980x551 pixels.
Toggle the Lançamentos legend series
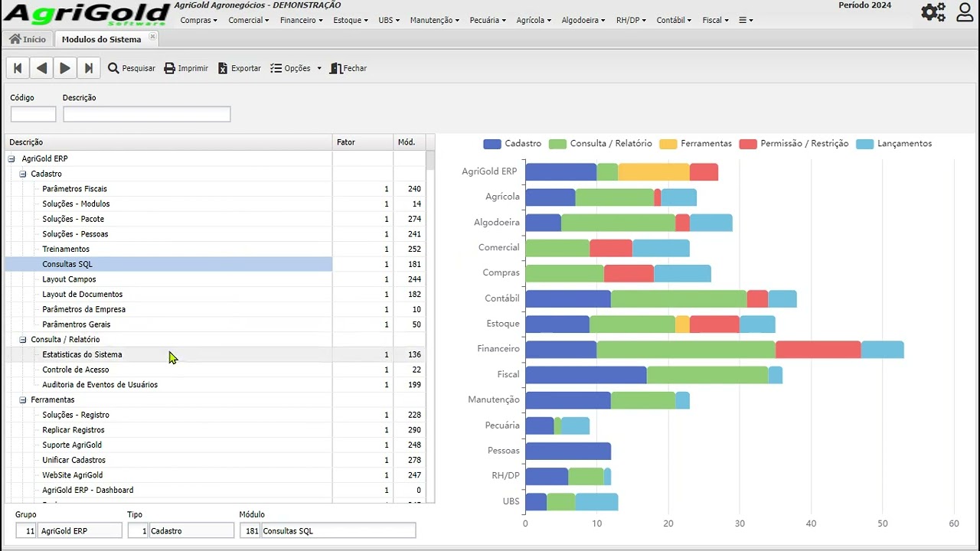pyautogui.click(x=894, y=144)
